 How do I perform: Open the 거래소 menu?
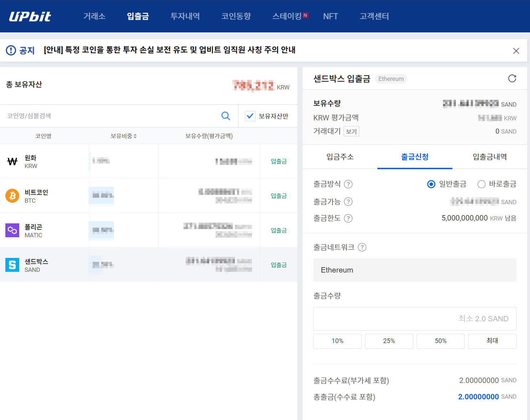click(94, 16)
